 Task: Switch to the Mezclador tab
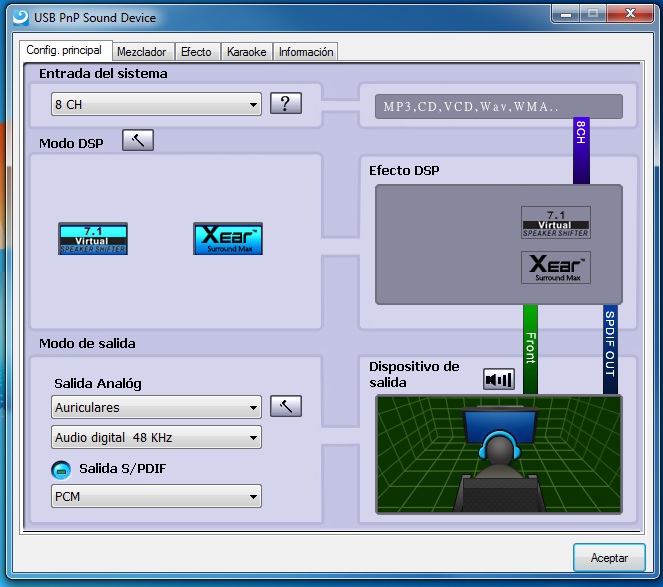click(x=142, y=52)
